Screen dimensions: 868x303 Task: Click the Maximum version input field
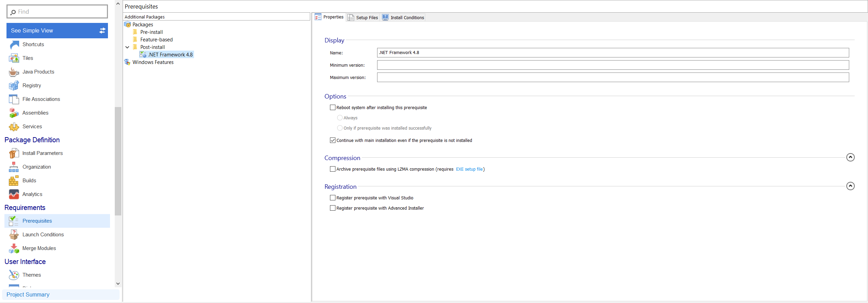tap(613, 77)
